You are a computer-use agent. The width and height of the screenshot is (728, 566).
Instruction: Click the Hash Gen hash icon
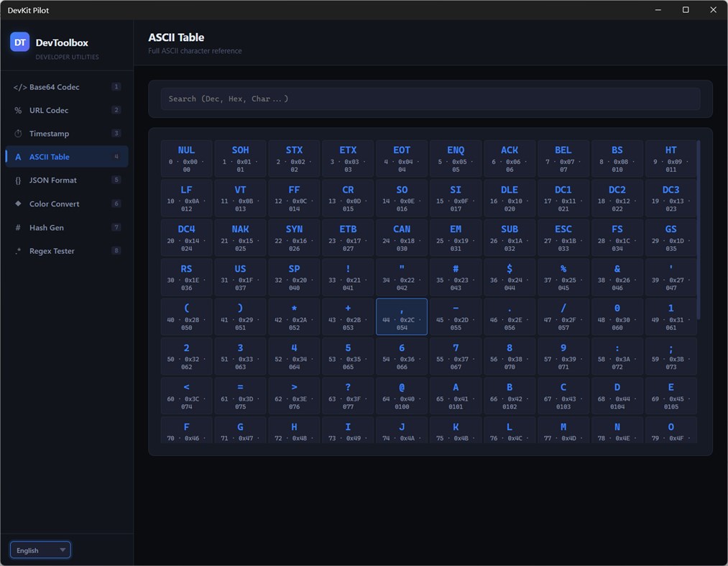click(x=18, y=228)
